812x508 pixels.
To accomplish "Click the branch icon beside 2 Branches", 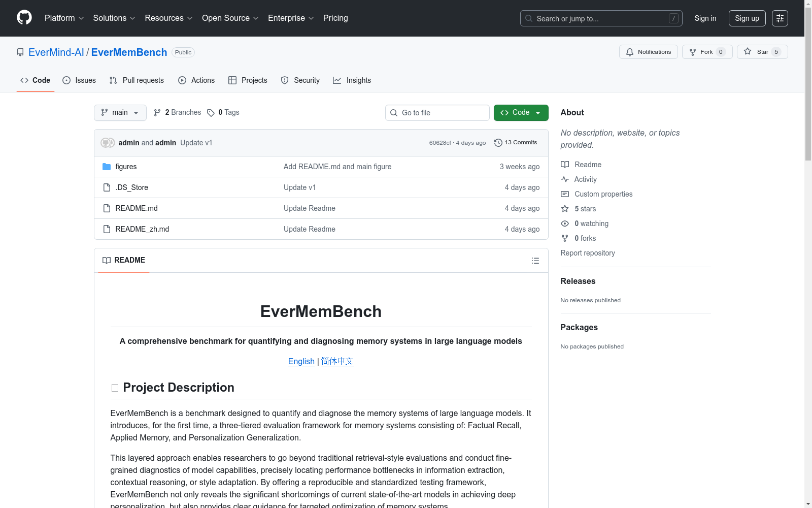I will point(157,113).
